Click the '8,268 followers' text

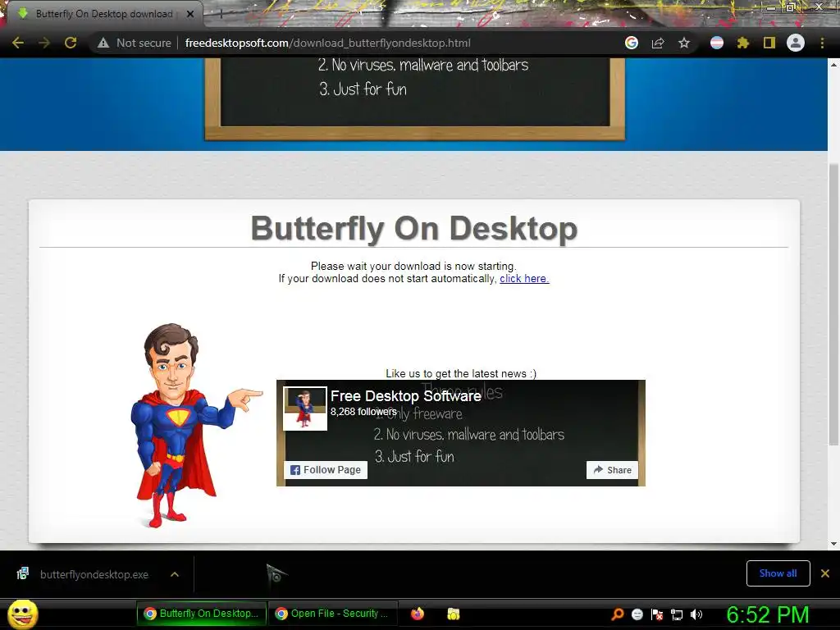point(363,412)
